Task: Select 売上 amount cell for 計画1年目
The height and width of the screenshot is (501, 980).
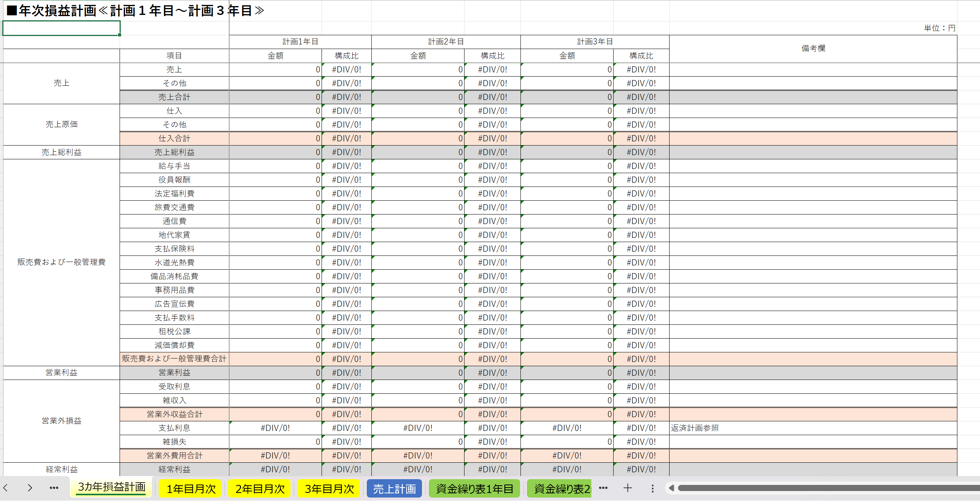Action: pos(275,69)
